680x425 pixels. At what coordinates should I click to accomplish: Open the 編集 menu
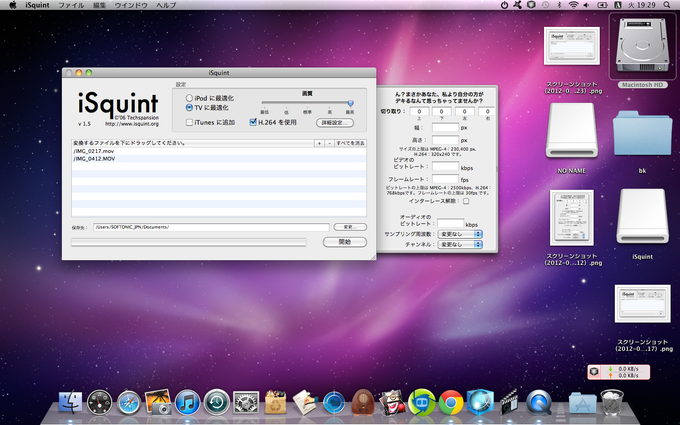(x=100, y=5)
